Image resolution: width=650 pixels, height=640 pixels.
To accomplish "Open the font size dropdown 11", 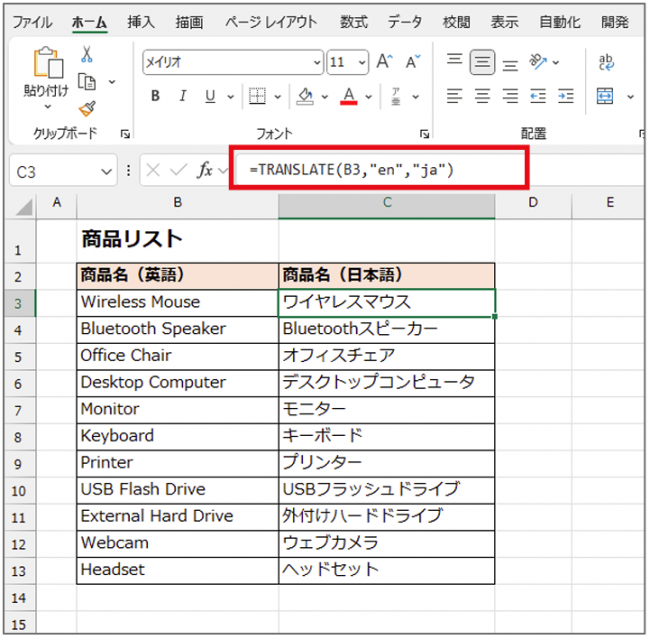I will (362, 63).
